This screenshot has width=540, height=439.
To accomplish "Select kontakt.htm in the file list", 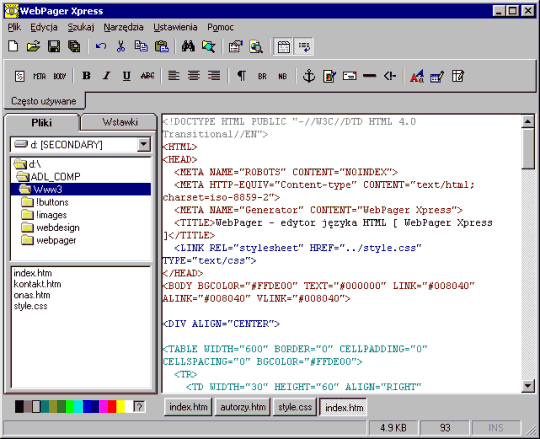I will [37, 284].
